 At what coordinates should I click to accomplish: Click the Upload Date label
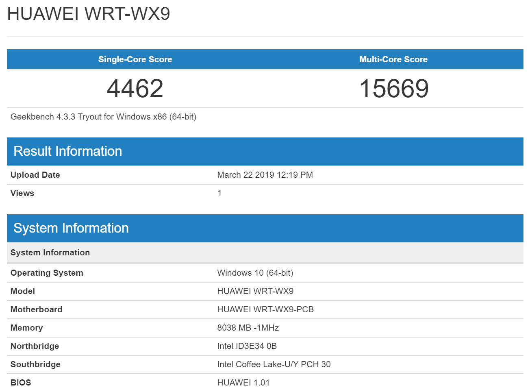tap(35, 175)
